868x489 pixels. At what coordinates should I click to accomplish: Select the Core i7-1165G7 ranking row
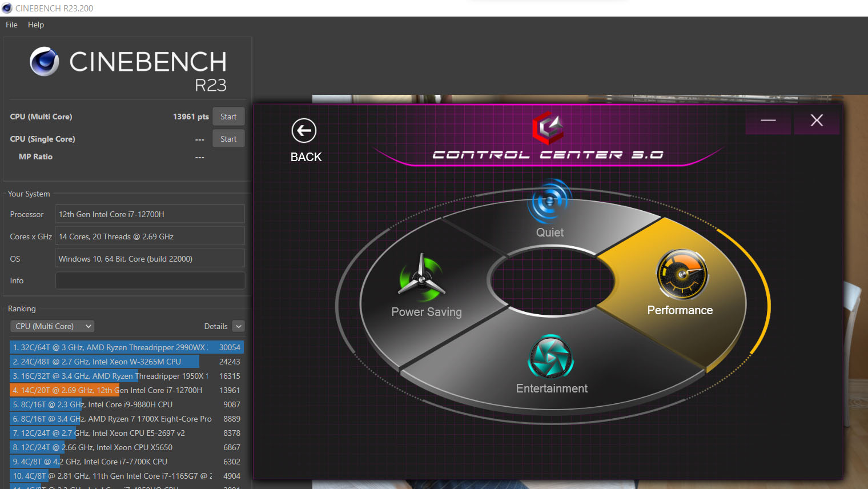(x=127, y=476)
